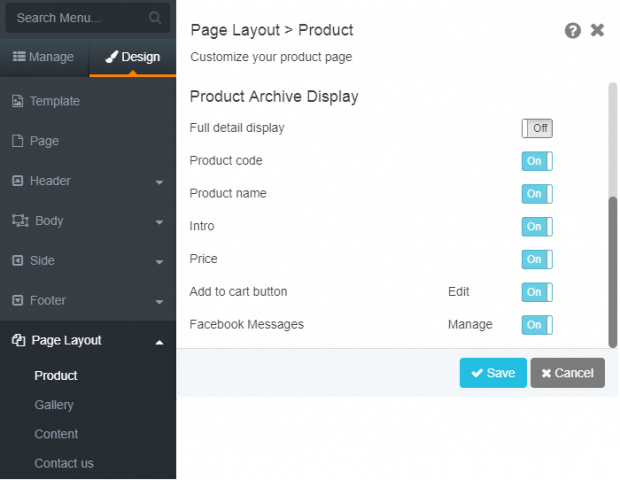Click the Side panel icon

coord(17,261)
